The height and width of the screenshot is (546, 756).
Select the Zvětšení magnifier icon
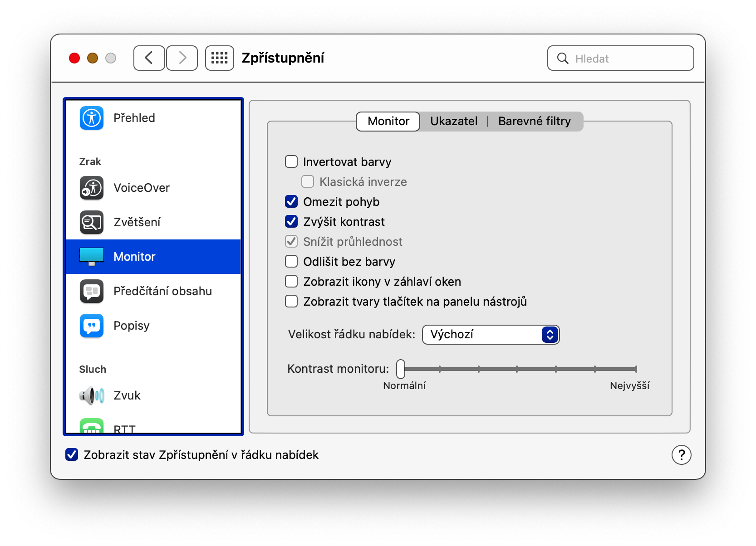(92, 222)
